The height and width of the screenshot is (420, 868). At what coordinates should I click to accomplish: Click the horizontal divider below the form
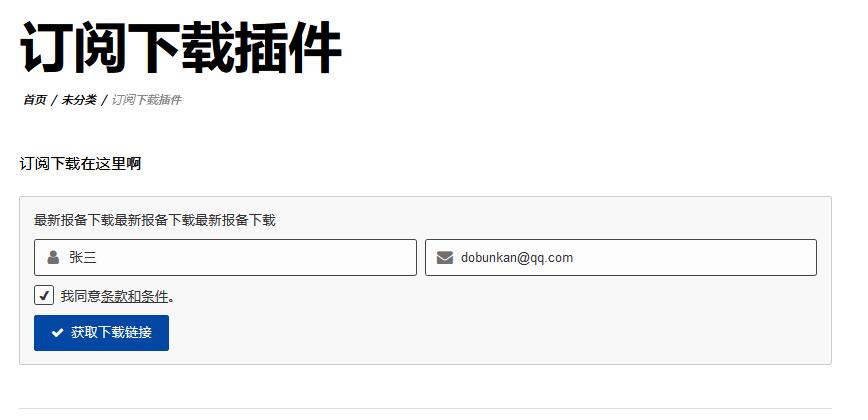click(425, 408)
